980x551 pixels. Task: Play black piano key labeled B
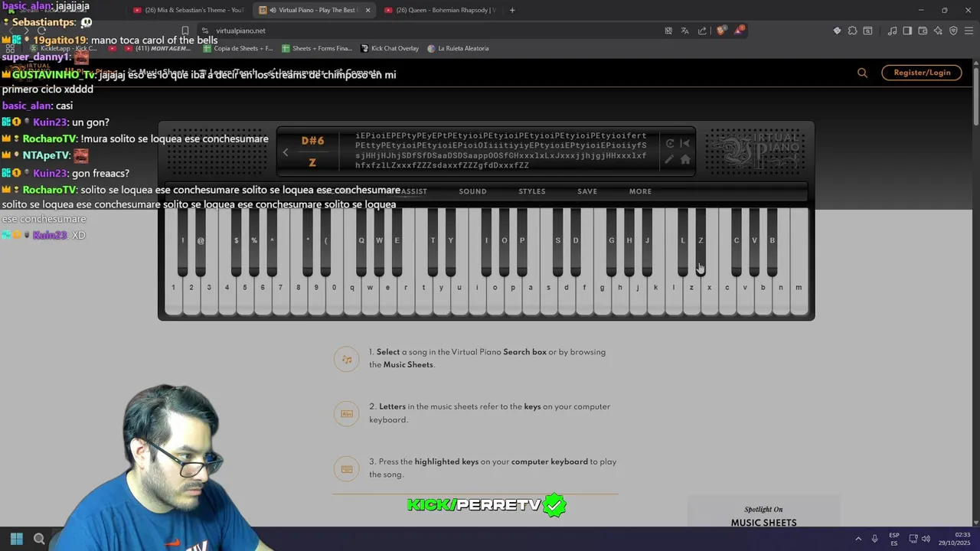[772, 241]
